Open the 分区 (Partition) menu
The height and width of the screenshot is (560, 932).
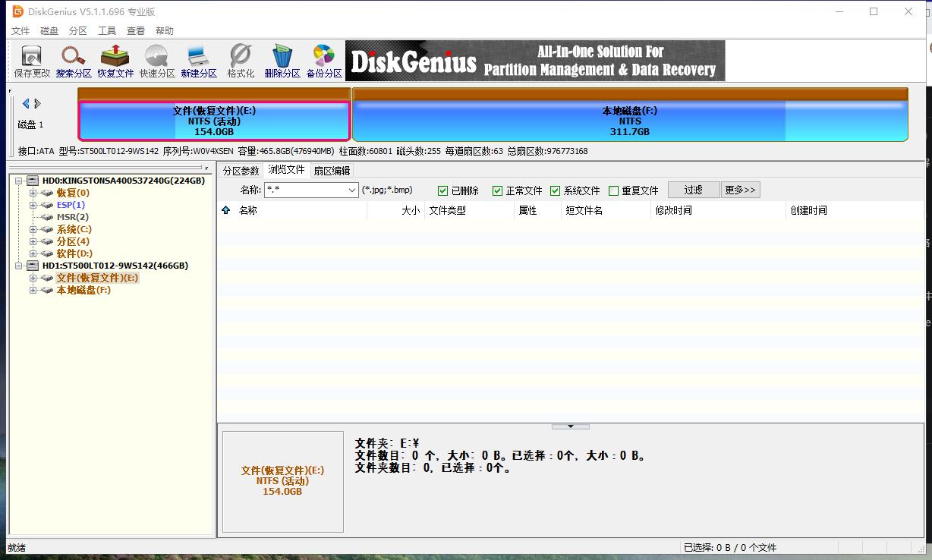coord(78,31)
